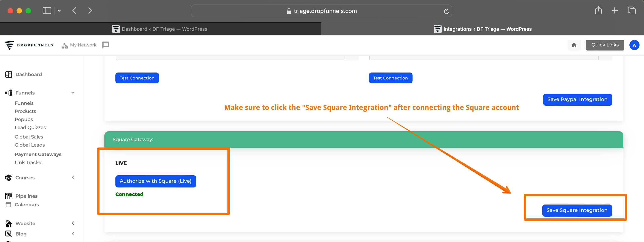Click the triage.dropfunnels.com address bar
The height and width of the screenshot is (242, 644).
[321, 11]
